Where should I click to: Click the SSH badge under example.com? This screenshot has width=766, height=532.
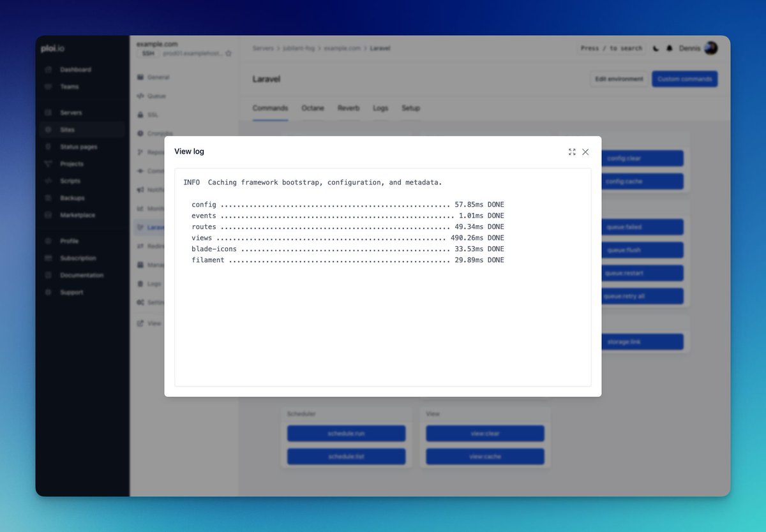point(148,54)
